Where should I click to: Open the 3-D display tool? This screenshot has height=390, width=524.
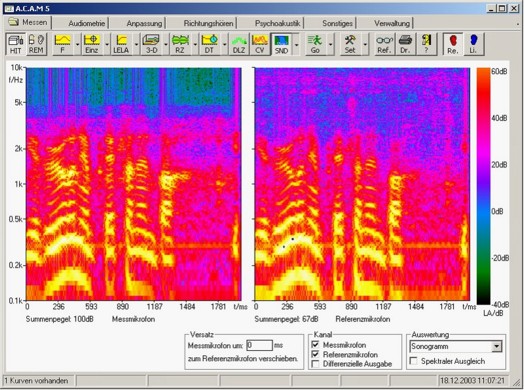click(x=151, y=44)
